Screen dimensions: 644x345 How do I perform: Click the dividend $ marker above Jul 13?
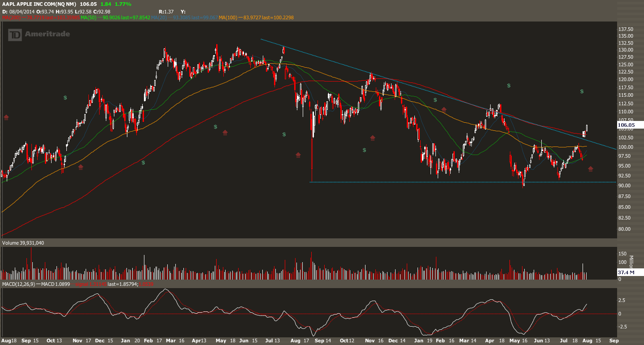284,134
